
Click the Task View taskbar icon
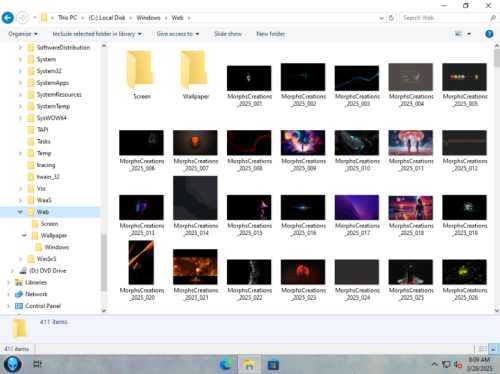[37, 364]
